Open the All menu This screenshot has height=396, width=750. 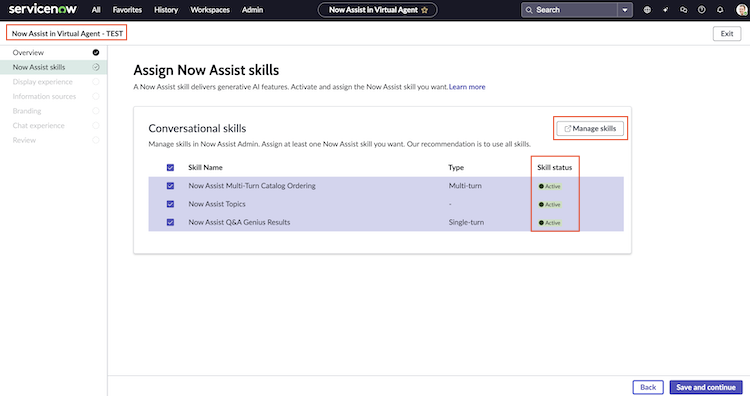(x=96, y=10)
